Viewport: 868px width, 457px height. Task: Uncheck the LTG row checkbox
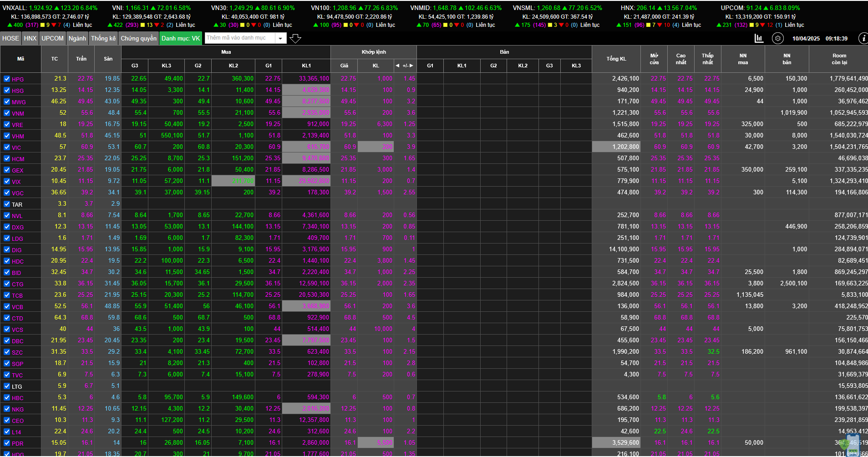tap(7, 386)
